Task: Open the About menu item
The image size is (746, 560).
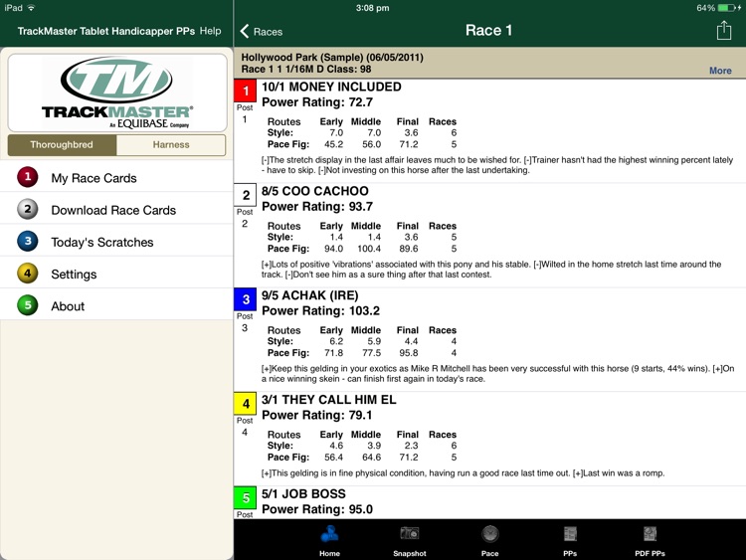Action: coord(116,305)
